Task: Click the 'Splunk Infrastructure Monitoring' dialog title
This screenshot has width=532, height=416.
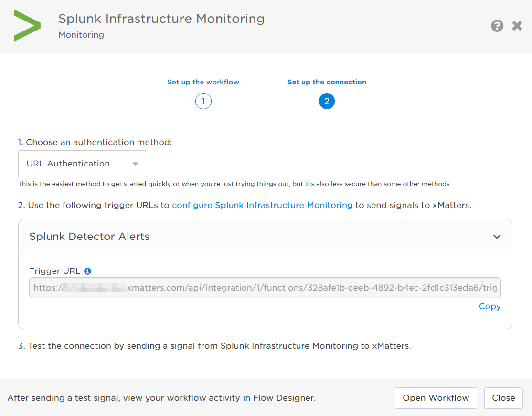Action: (161, 19)
